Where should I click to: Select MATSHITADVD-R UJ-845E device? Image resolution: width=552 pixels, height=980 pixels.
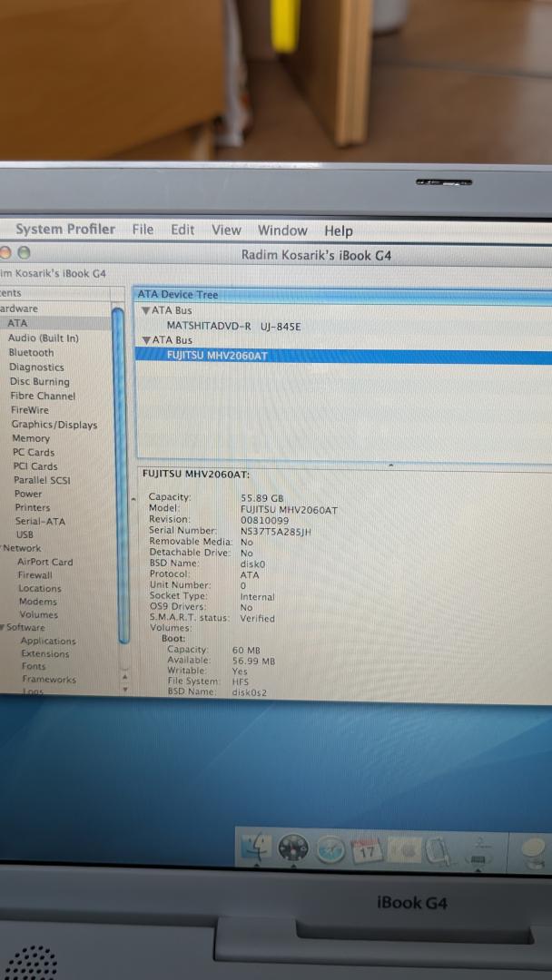coord(233,326)
